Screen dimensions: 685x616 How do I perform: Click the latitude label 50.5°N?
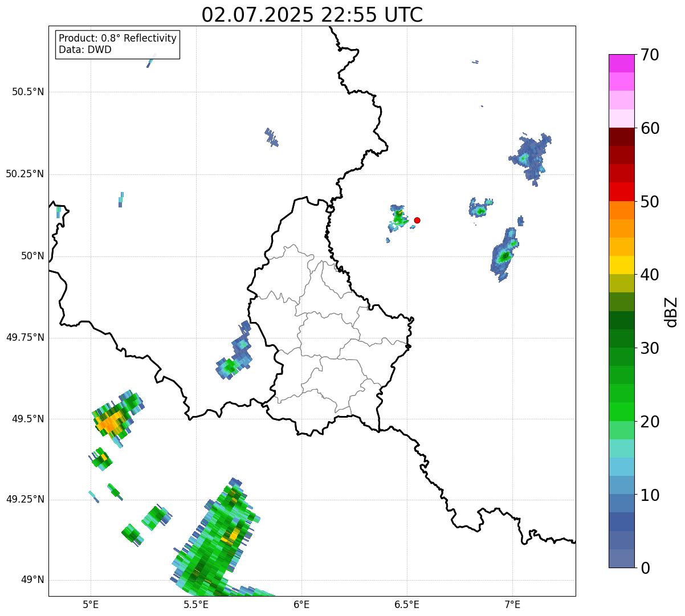click(28, 92)
